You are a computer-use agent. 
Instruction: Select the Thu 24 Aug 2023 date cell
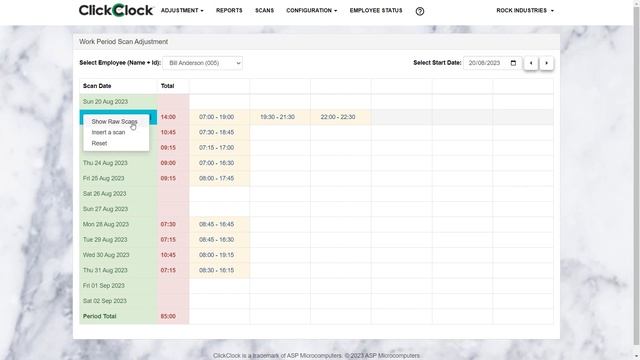point(118,163)
